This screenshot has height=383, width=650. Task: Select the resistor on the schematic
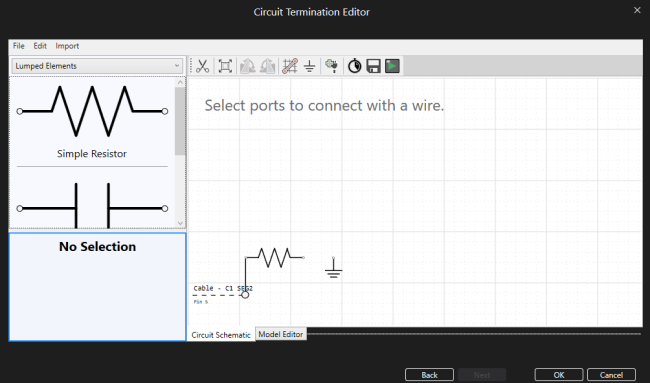(274, 257)
